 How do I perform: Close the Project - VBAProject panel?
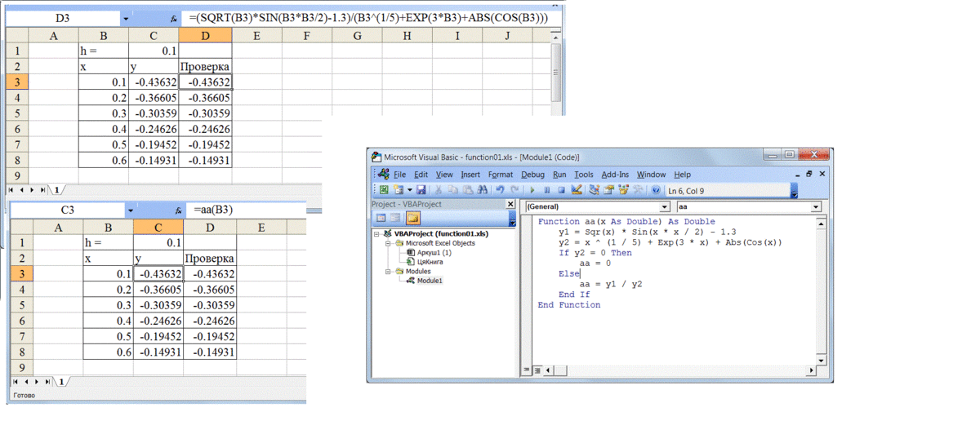[511, 205]
